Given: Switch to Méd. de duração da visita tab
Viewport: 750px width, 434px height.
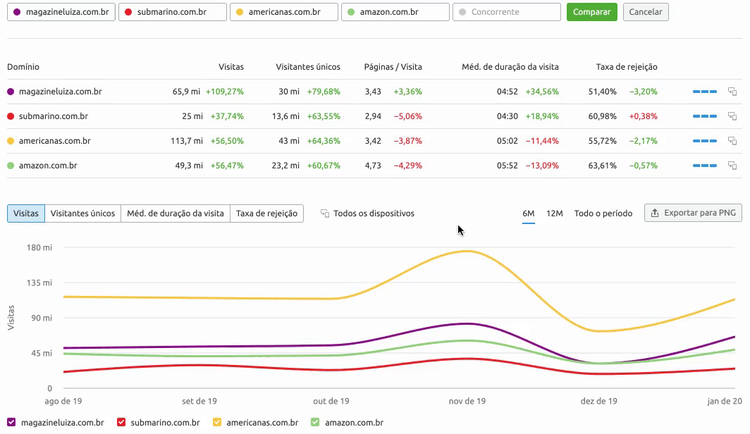Looking at the screenshot, I should pyautogui.click(x=176, y=213).
